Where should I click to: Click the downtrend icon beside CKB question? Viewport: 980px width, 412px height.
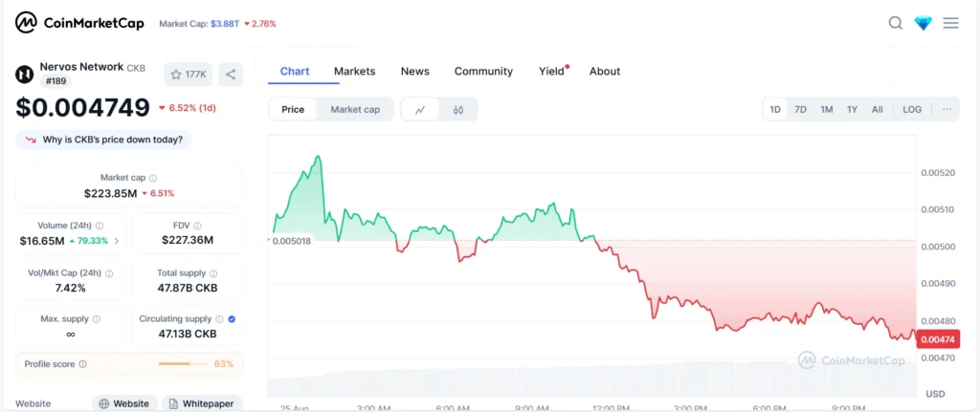[30, 140]
